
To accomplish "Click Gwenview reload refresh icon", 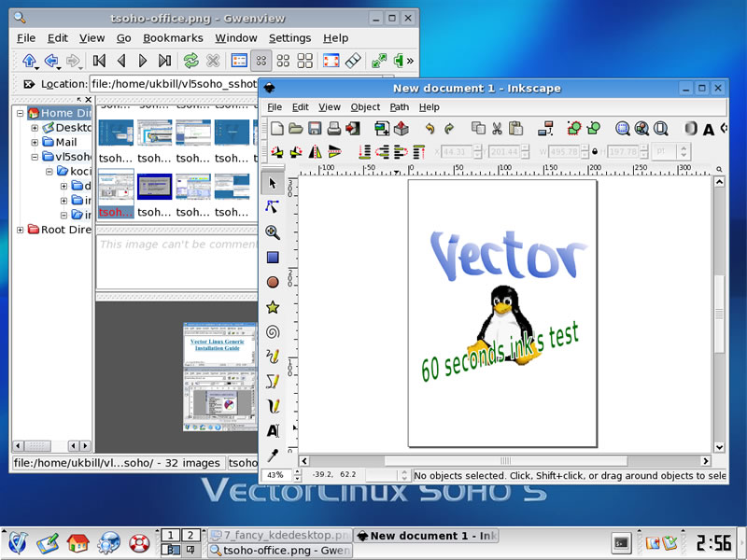I will (x=190, y=61).
